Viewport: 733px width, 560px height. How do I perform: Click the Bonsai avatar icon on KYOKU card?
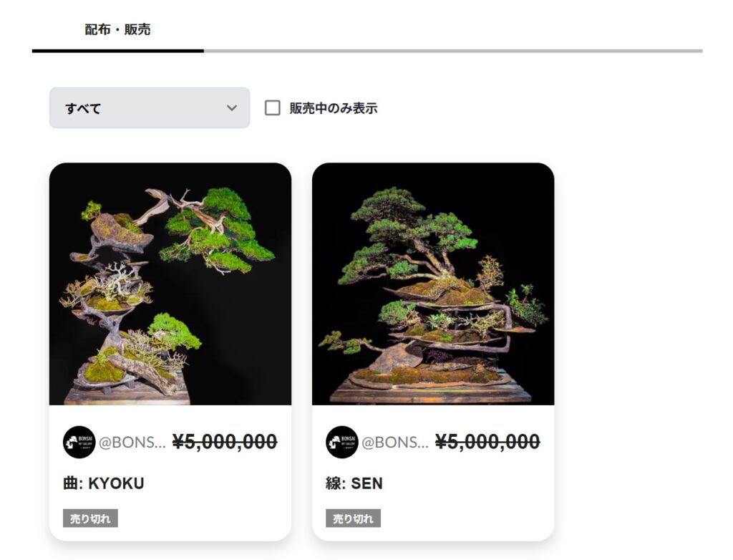click(x=79, y=442)
